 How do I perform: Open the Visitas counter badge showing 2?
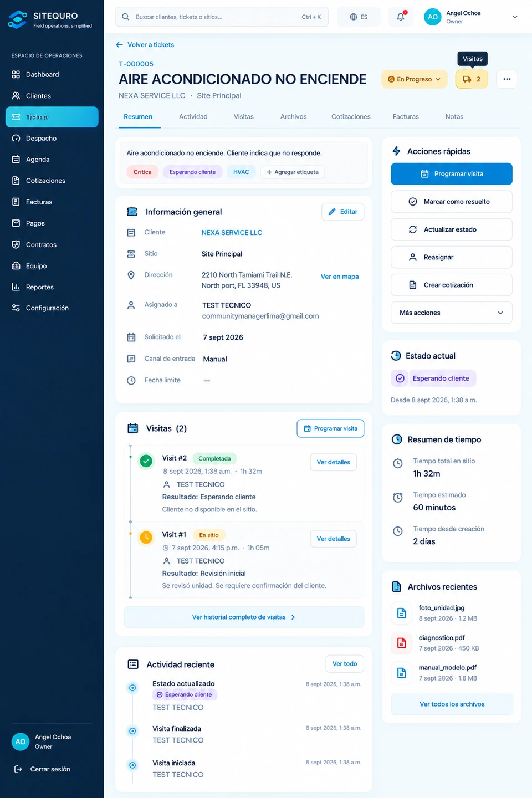tap(472, 79)
